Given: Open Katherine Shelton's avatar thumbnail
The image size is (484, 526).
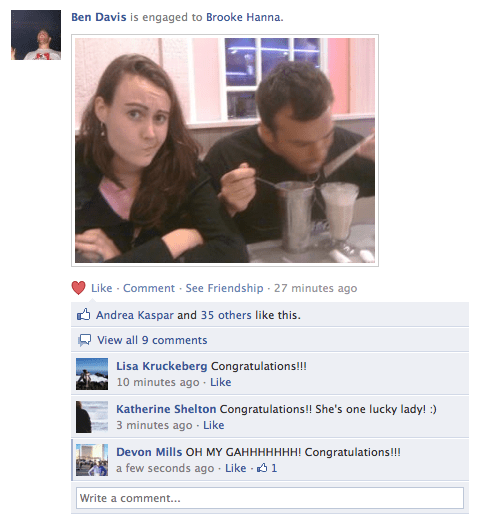Looking at the screenshot, I should click(92, 417).
